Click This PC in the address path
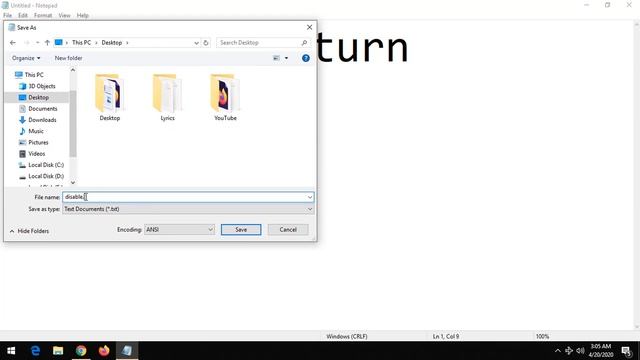The height and width of the screenshot is (360, 640). tap(82, 42)
